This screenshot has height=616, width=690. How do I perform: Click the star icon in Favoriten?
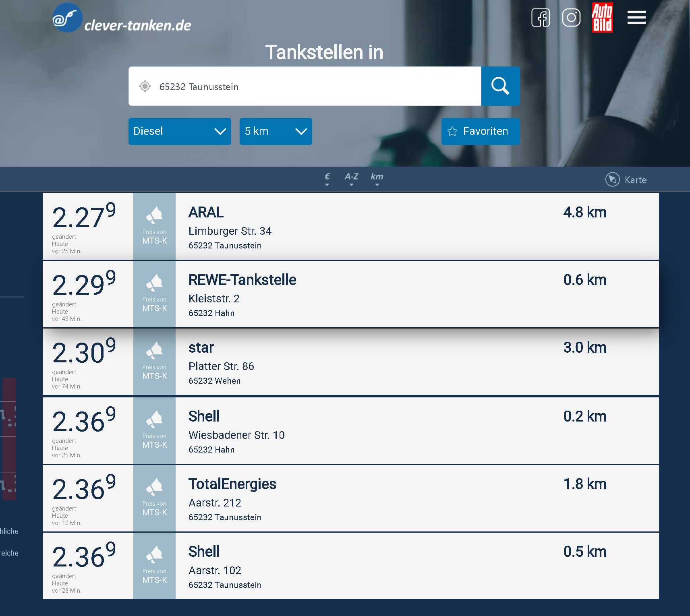pyautogui.click(x=452, y=131)
